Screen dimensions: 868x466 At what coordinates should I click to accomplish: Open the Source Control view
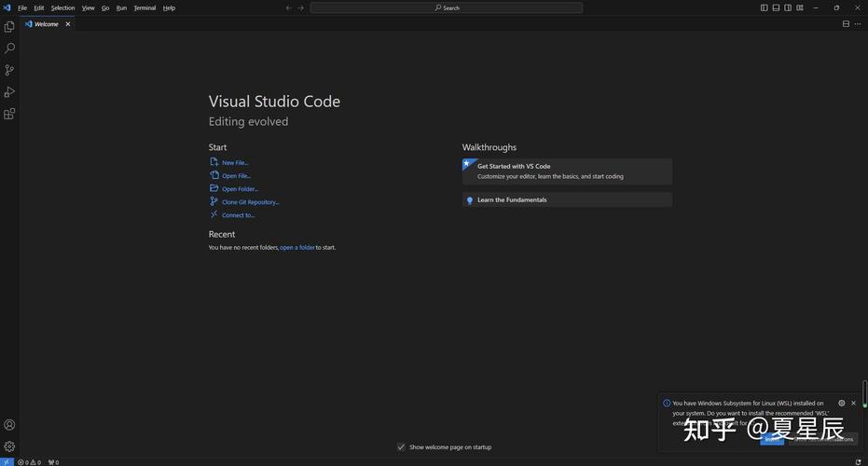tap(9, 70)
